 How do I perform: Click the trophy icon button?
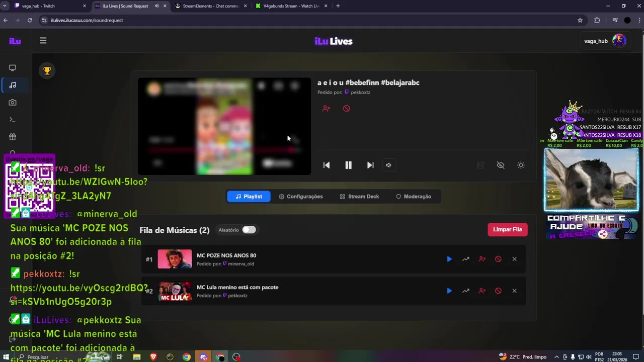point(47,71)
